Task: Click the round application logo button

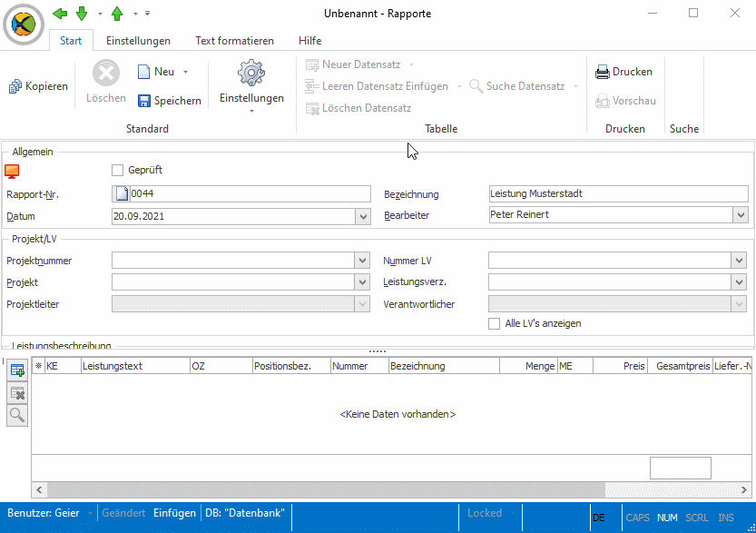Action: point(24,25)
